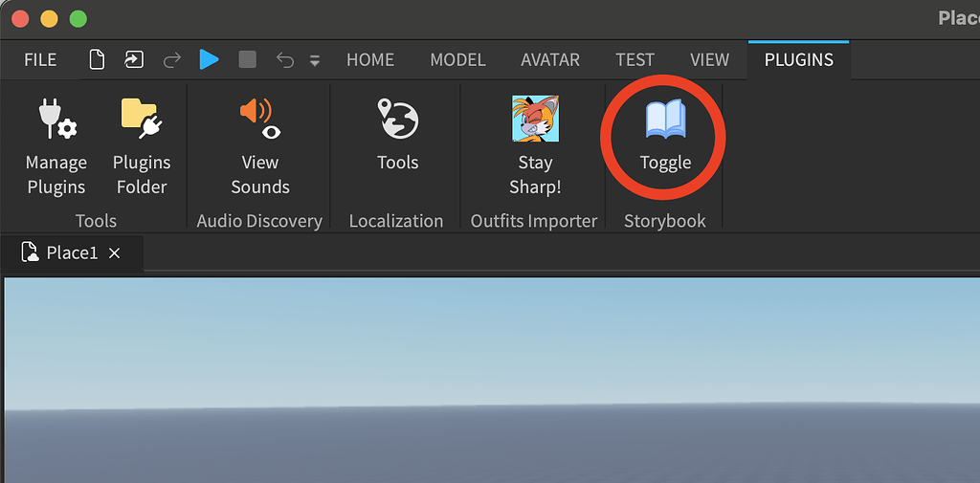Image resolution: width=980 pixels, height=483 pixels.
Task: Switch to the HOME tab
Action: click(x=370, y=59)
